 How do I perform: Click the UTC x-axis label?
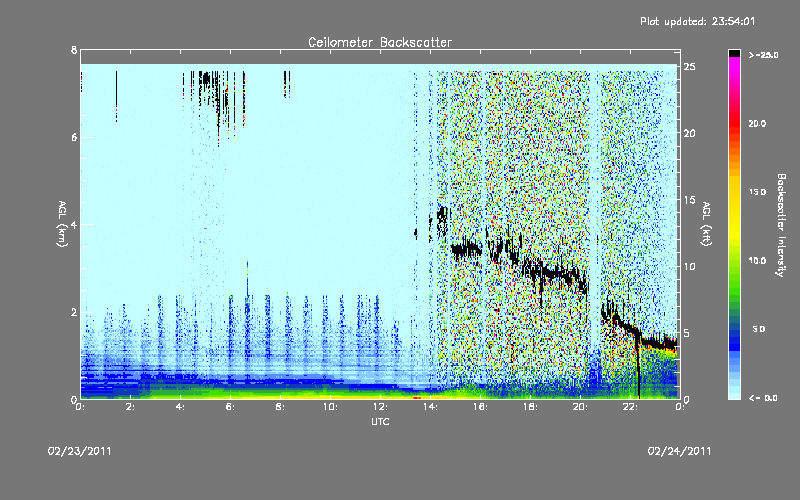[x=380, y=421]
